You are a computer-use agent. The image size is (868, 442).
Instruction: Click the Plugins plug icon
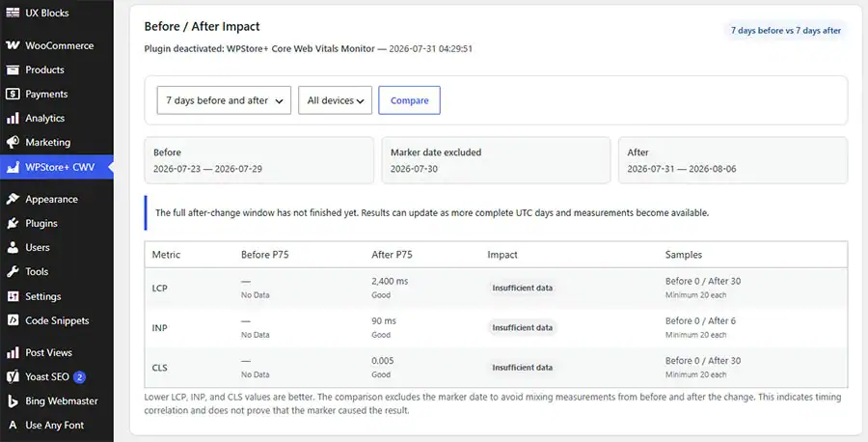13,223
